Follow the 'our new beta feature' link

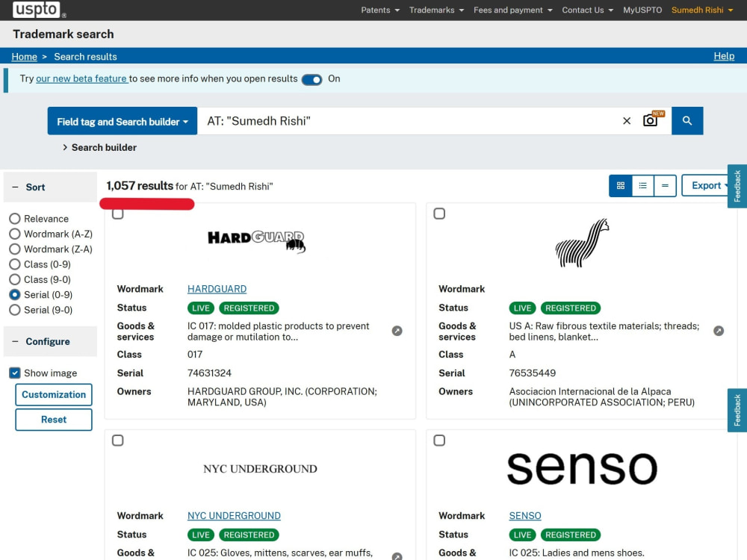[x=81, y=78]
